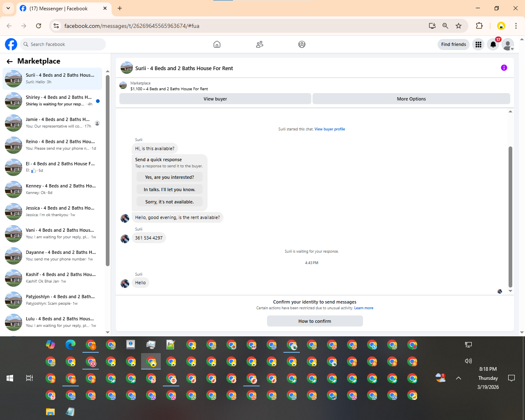Open the More Options button
Screen dimensions: 525x420
(411, 99)
